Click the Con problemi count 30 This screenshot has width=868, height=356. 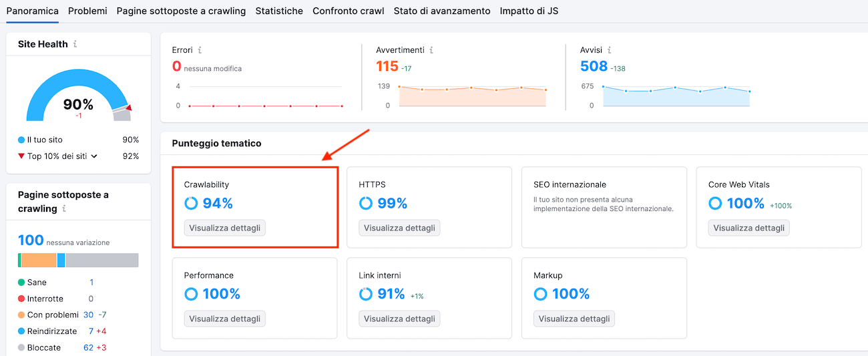tap(89, 315)
